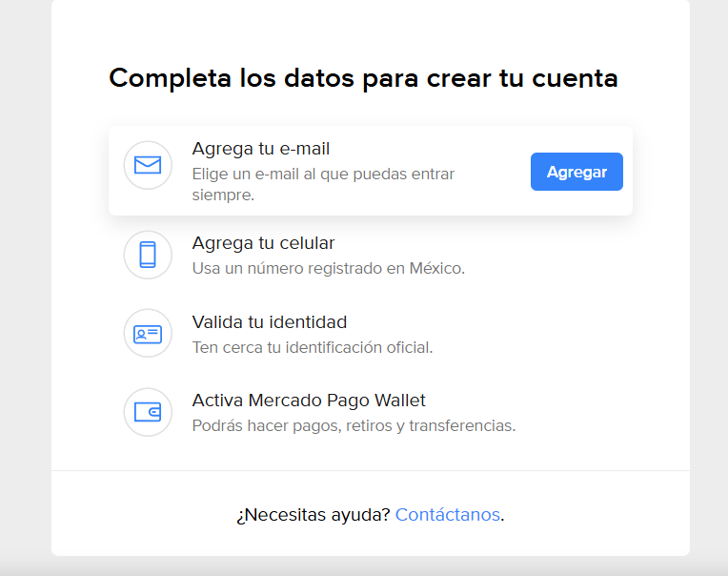The height and width of the screenshot is (576, 728).
Task: Click the 'Completa los datos' main heading
Action: [x=364, y=78]
